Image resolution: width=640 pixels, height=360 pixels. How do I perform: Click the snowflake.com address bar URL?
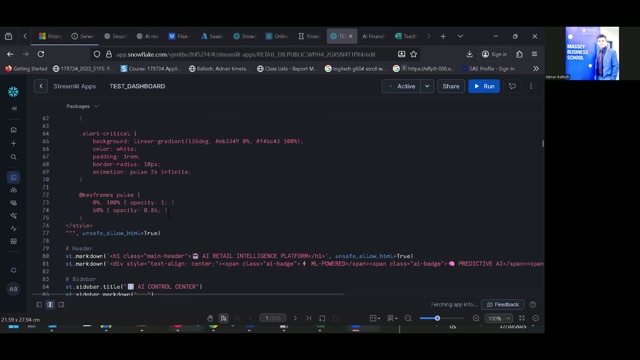click(246, 54)
